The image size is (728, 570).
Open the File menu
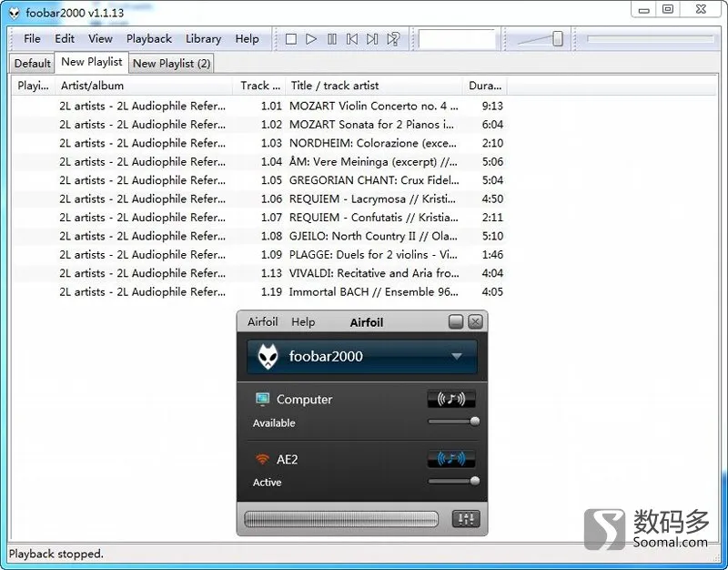32,38
